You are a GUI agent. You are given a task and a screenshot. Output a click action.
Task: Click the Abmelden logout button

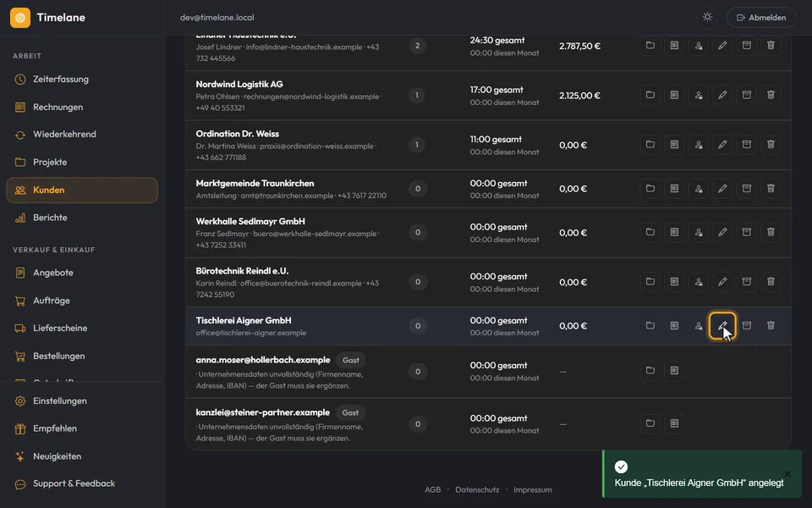point(761,18)
